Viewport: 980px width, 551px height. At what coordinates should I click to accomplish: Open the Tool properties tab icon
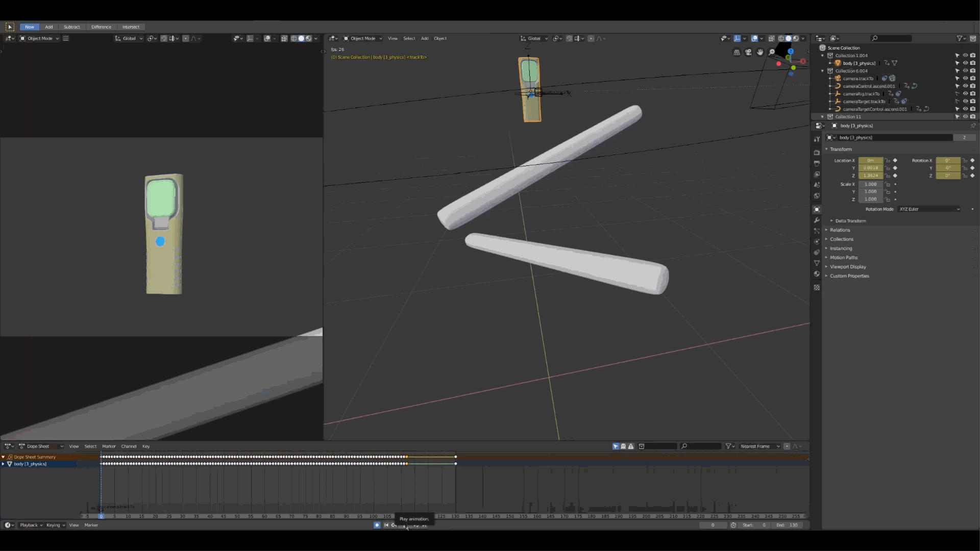click(817, 139)
